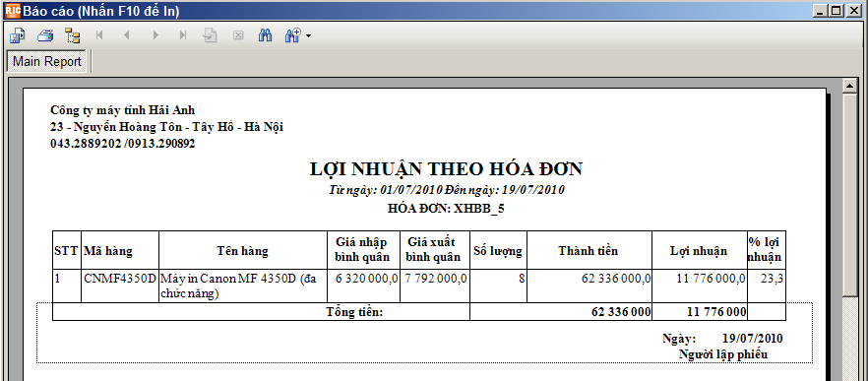Open the zoom dropdown arrow
This screenshot has height=381, width=868.
[x=308, y=36]
